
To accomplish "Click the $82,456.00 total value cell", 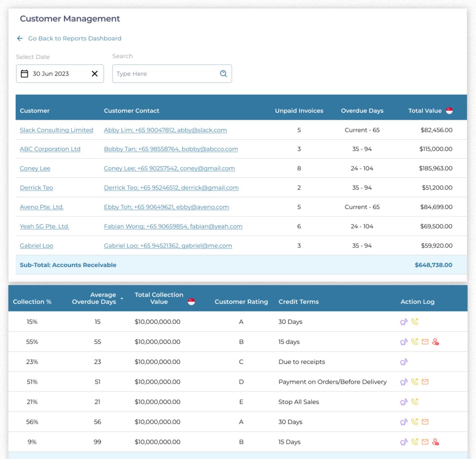I will click(437, 130).
